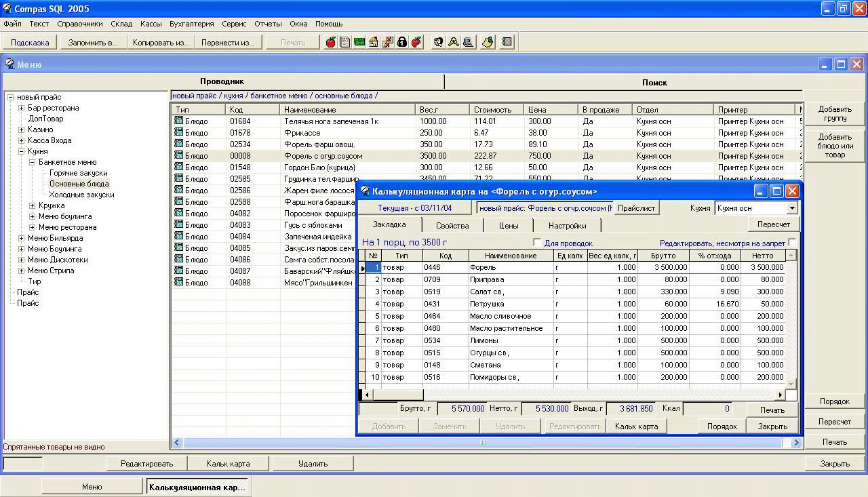Click the crossed arrows transfer toolbar icon
This screenshot has height=497, width=868.
tap(388, 42)
